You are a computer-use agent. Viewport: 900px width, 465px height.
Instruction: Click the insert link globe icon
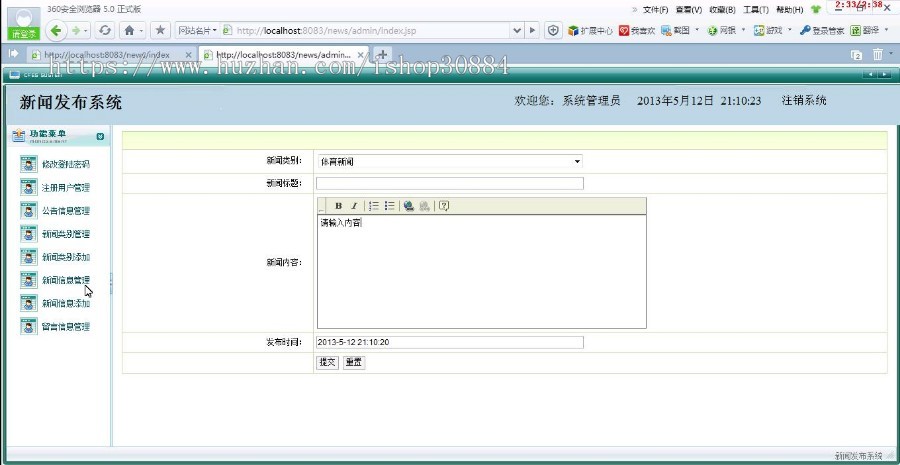tap(409, 206)
